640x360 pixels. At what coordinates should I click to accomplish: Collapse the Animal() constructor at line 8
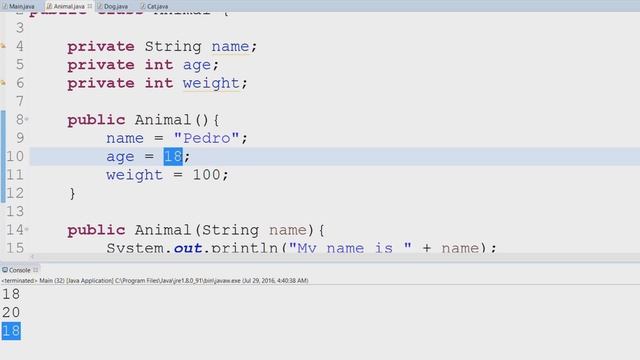(x=27, y=120)
